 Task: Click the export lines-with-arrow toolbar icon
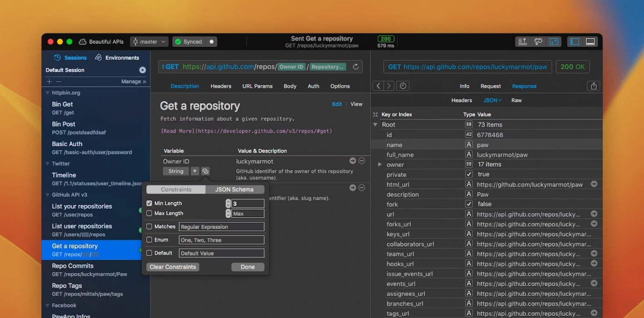coord(523,42)
